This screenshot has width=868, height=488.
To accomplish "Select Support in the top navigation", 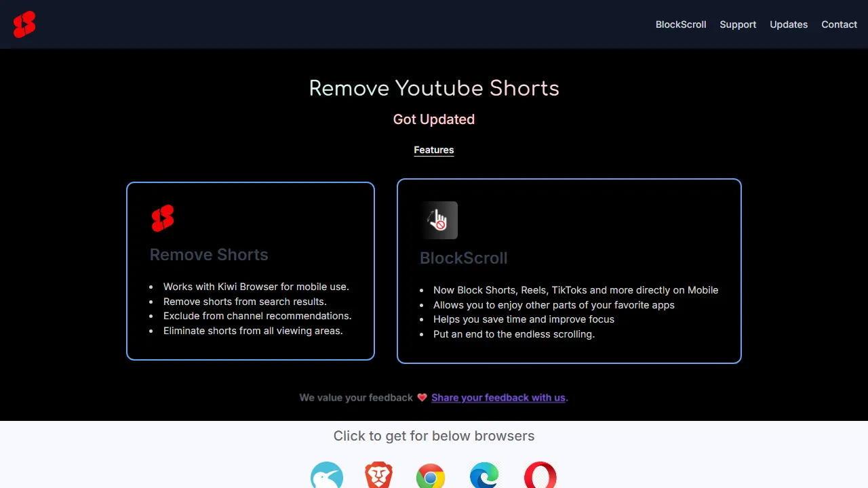I will click(x=738, y=24).
